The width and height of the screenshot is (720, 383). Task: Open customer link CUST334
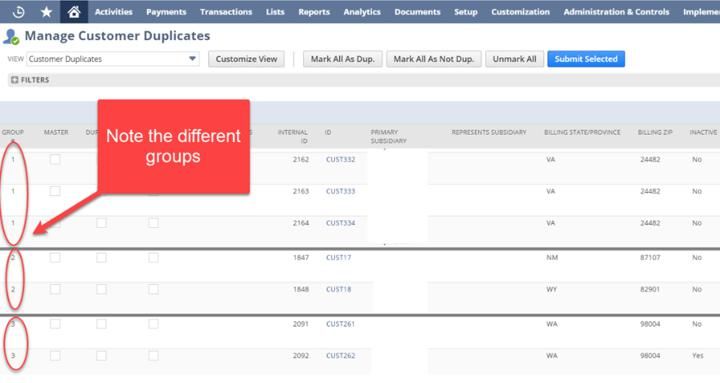[340, 223]
